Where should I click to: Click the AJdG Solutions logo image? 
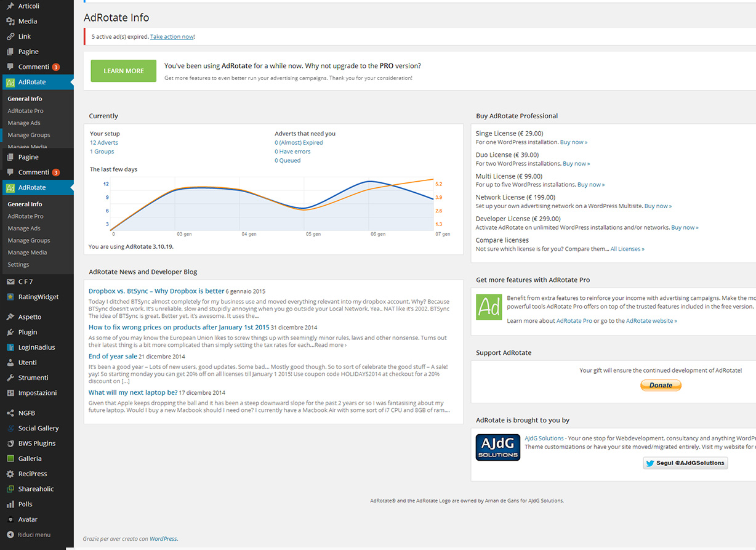point(498,447)
